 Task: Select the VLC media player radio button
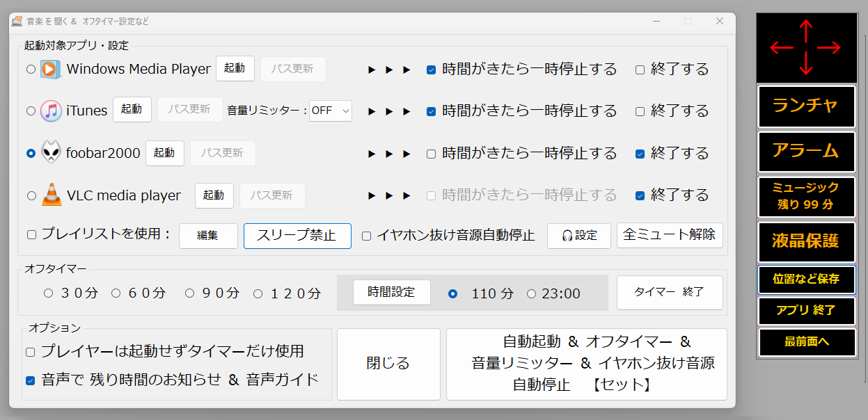click(x=30, y=195)
